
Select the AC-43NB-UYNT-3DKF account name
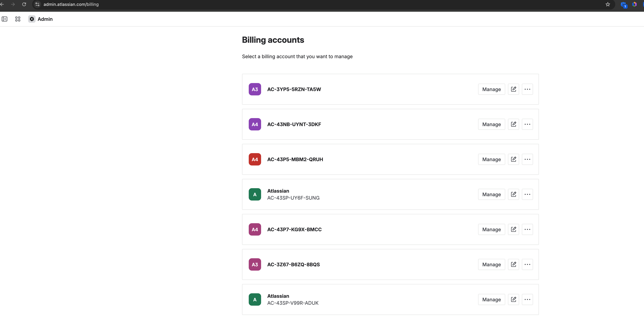tap(294, 124)
